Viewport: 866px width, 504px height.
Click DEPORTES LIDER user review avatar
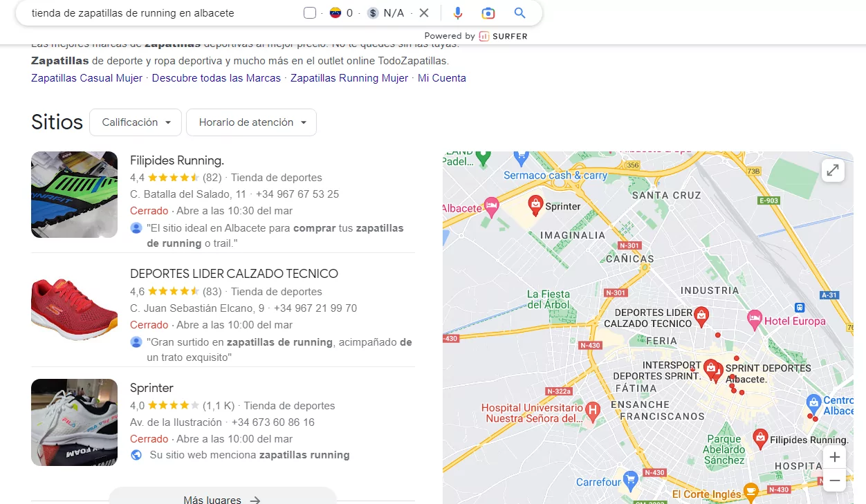point(136,342)
